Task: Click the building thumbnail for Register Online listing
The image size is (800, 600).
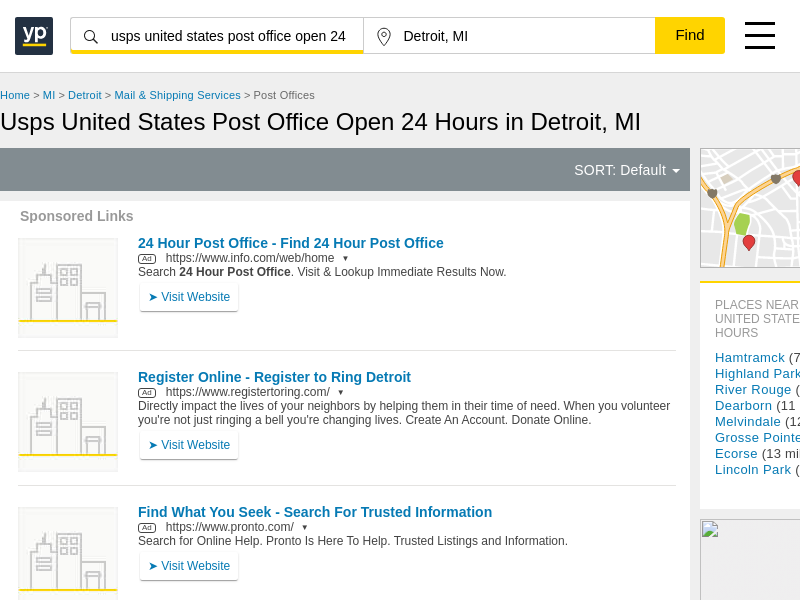Action: click(68, 422)
